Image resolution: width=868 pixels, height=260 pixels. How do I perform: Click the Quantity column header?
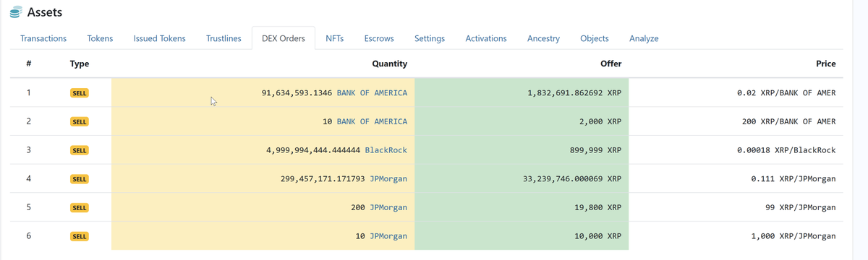pyautogui.click(x=389, y=64)
